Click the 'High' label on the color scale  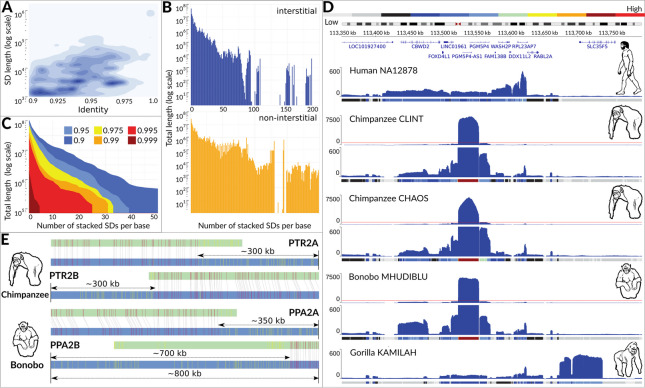click(634, 8)
